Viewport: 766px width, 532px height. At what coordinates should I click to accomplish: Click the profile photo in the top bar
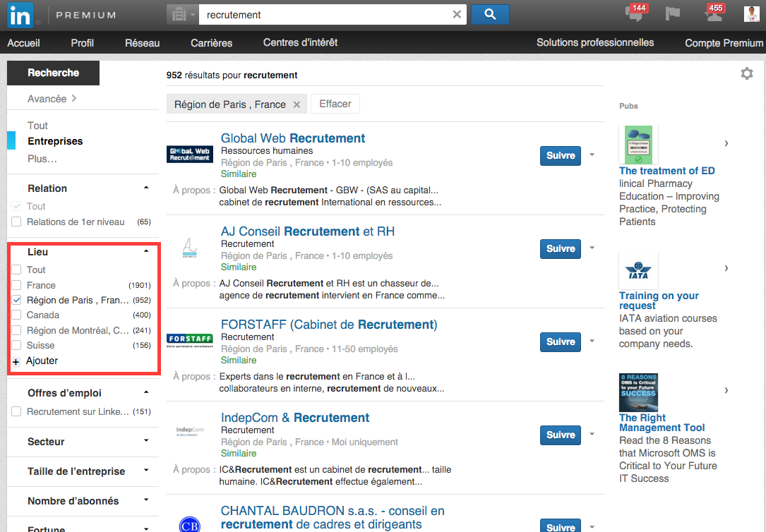[750, 13]
